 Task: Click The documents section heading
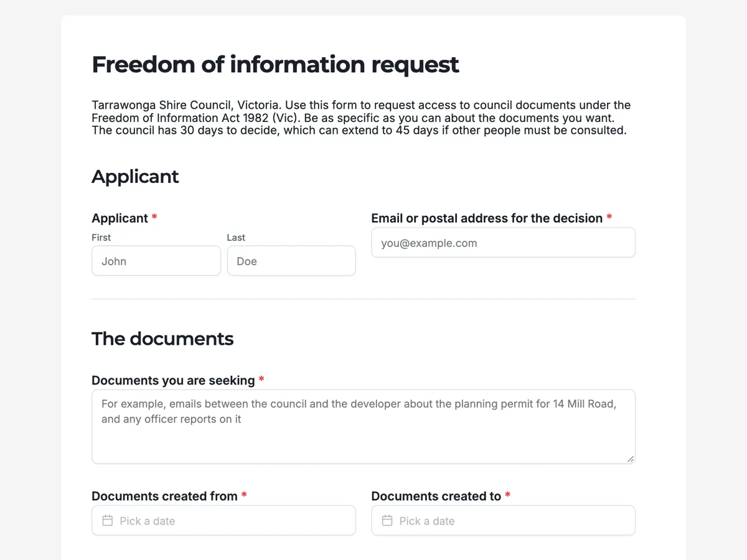click(162, 339)
